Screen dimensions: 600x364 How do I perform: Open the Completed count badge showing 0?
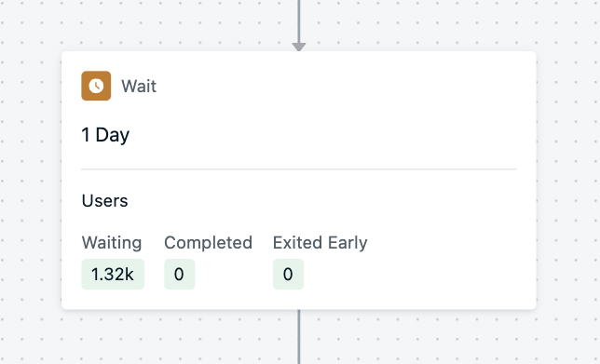click(180, 274)
